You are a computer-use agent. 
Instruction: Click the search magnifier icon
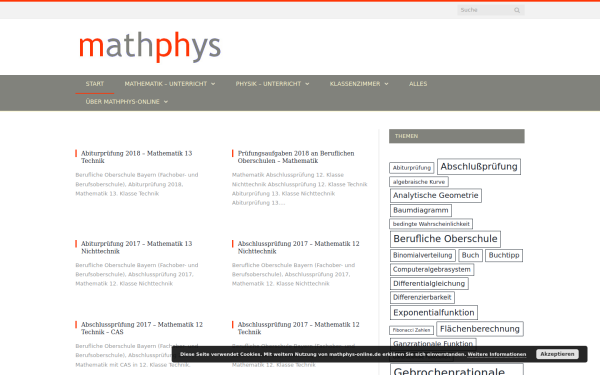click(x=517, y=10)
